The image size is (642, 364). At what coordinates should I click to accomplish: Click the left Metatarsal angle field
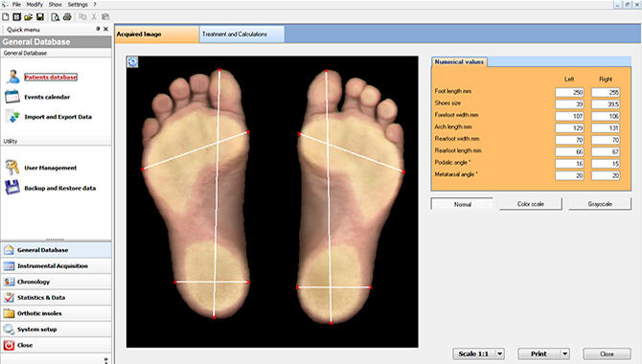coord(569,175)
